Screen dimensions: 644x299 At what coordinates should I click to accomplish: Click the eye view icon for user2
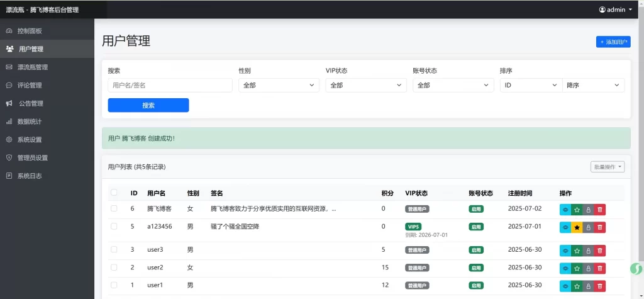coord(565,268)
